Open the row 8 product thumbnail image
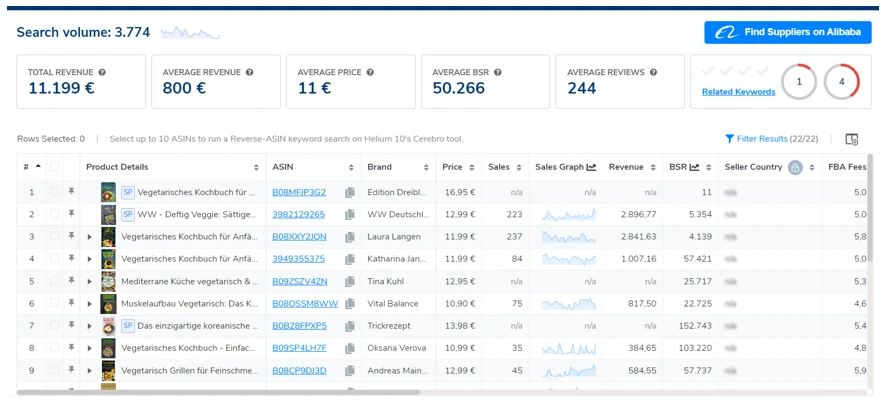This screenshot has height=403, width=881. (108, 347)
